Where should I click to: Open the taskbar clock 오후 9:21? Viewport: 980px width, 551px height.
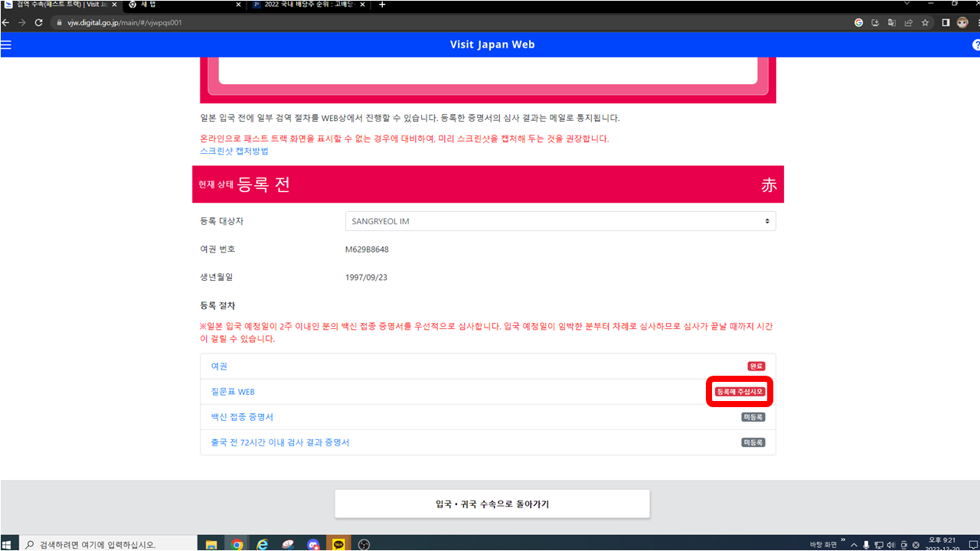944,544
